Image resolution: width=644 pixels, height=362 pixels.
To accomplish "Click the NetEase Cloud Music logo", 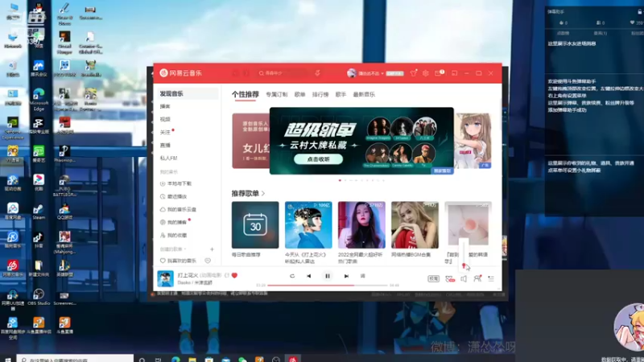I will pos(180,73).
